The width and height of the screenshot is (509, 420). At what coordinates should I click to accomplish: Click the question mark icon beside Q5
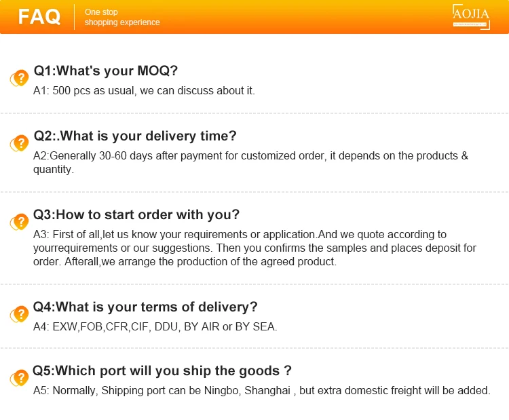(x=19, y=378)
